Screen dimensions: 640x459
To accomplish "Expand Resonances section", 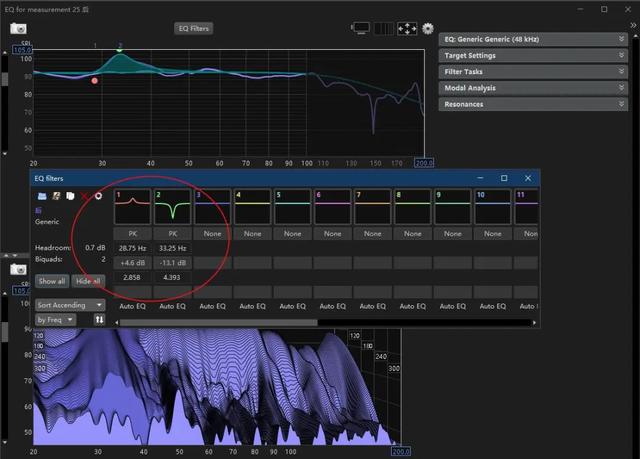I will (533, 104).
